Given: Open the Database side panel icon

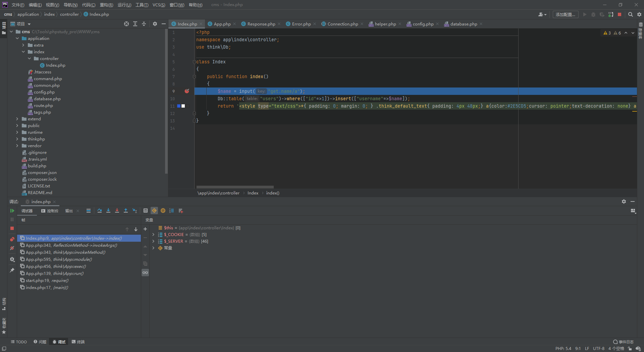Looking at the screenshot, I should point(641,25).
